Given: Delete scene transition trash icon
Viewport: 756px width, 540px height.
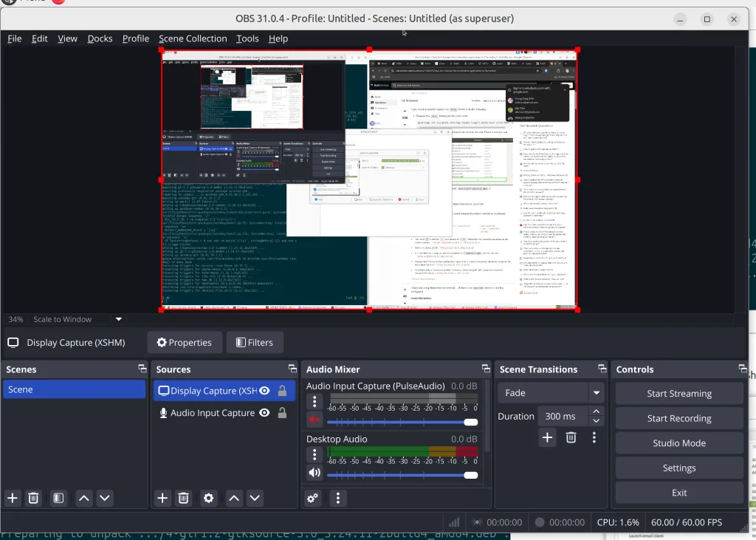Looking at the screenshot, I should pyautogui.click(x=571, y=438).
